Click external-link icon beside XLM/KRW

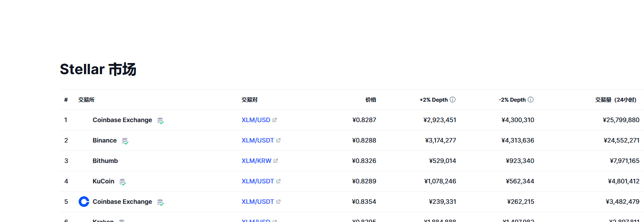(275, 161)
